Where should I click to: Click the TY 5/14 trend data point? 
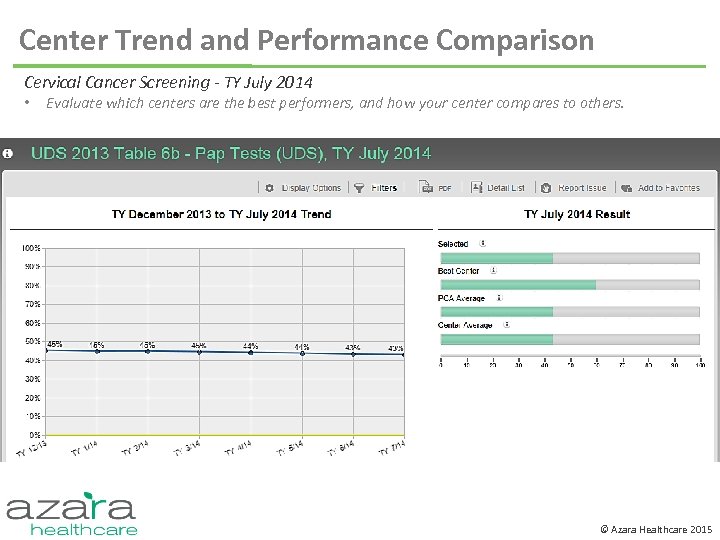pos(302,354)
